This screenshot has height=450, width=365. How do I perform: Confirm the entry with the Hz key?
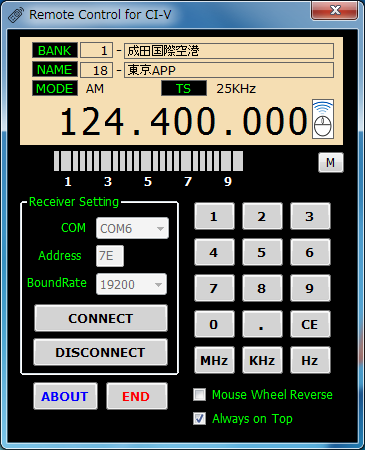coord(310,360)
